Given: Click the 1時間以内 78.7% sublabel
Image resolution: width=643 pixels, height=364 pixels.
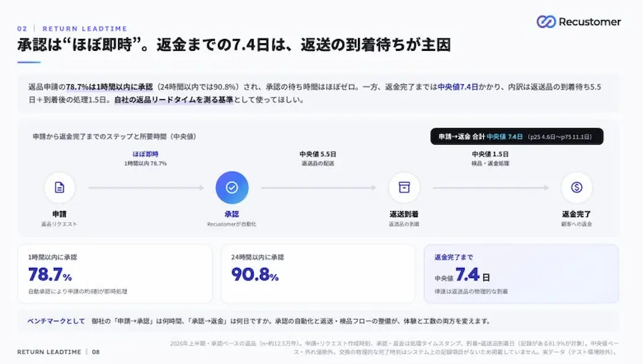Looking at the screenshot, I should pos(146,163).
